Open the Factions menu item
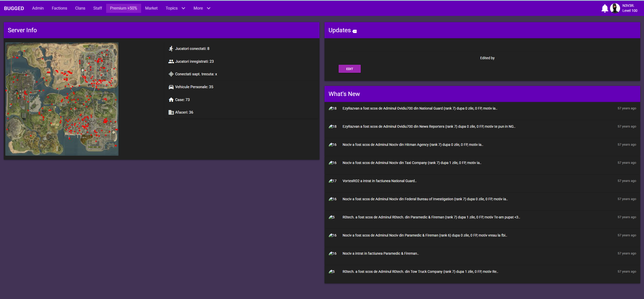Viewport: 644px width, 299px height. (x=59, y=8)
